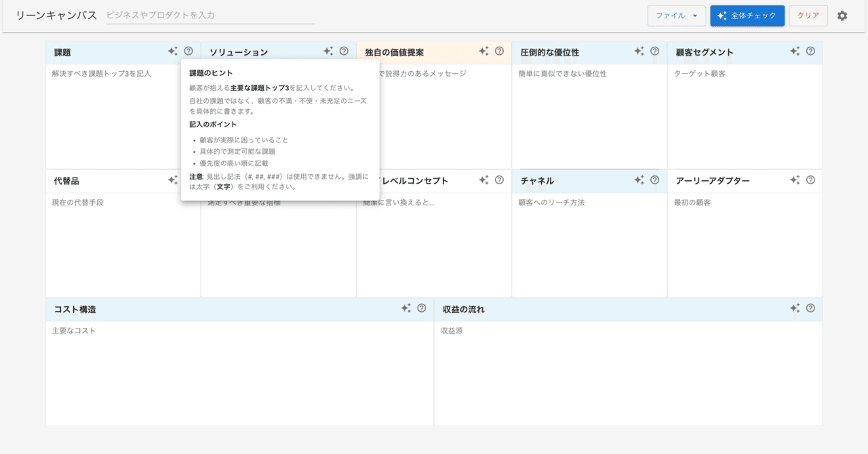Run the 全体チェック analysis

[747, 15]
